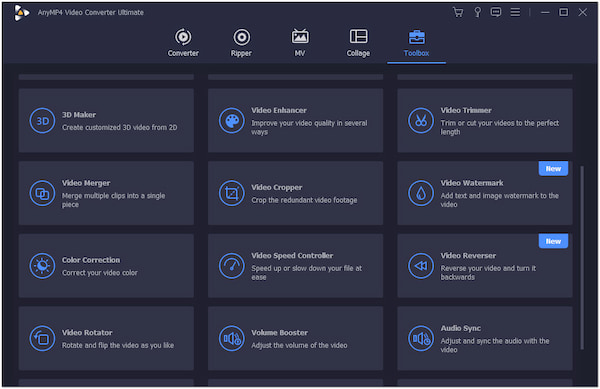
Task: Click the 3D Maker title text
Action: point(79,115)
